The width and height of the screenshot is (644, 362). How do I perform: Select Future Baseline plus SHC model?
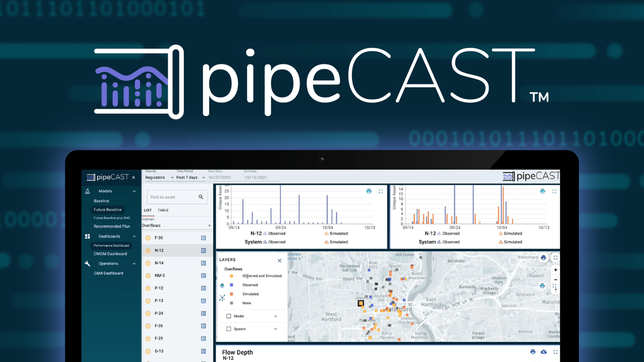coord(112,218)
